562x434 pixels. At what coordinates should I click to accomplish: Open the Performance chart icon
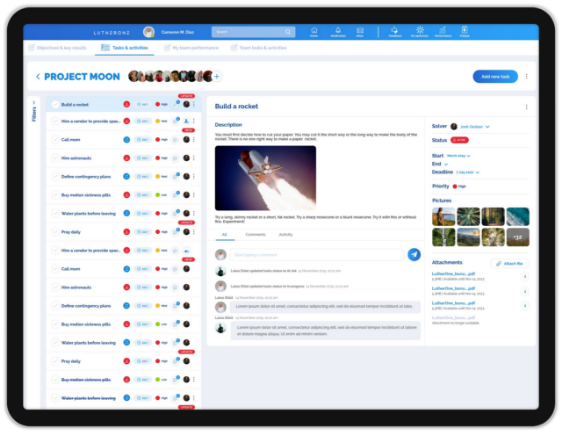coord(443,31)
